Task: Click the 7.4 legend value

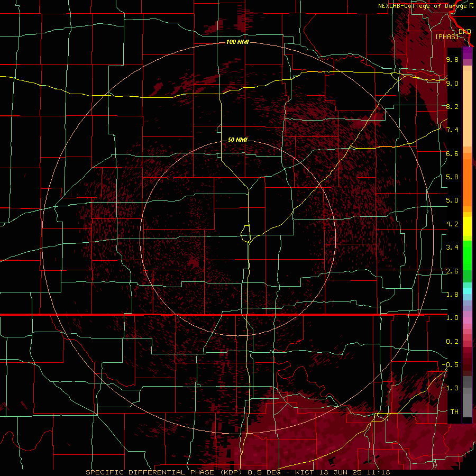Action: point(452,130)
